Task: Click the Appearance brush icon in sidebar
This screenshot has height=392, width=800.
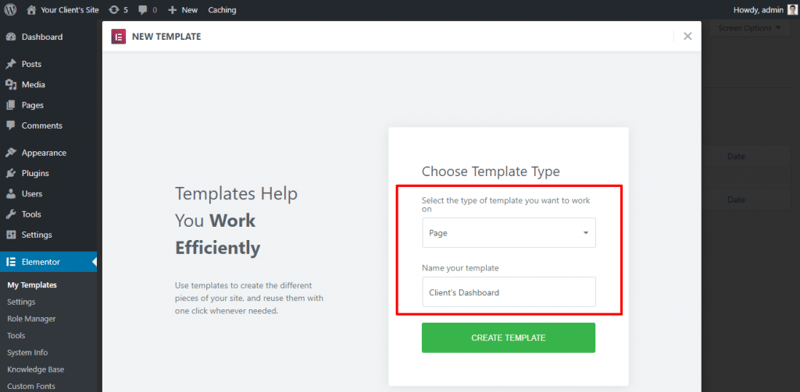Action: (11, 153)
